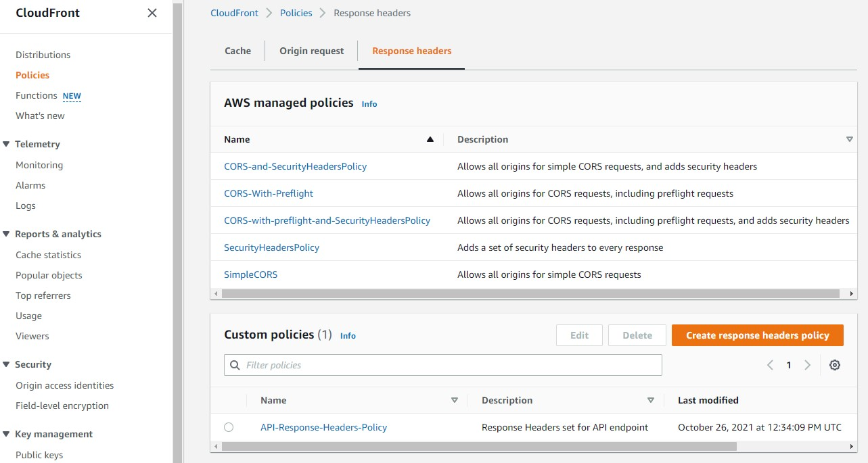The width and height of the screenshot is (868, 463).
Task: Switch to the Cache tab
Action: (237, 51)
